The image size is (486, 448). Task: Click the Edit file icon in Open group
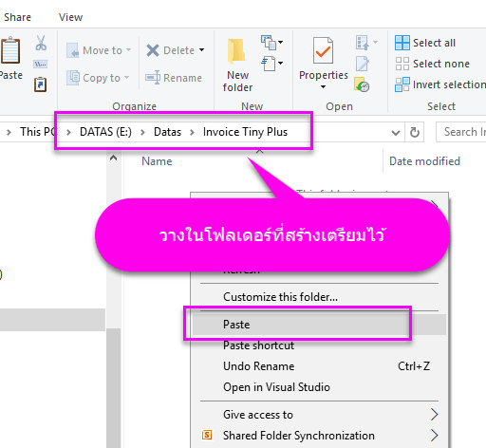[363, 64]
